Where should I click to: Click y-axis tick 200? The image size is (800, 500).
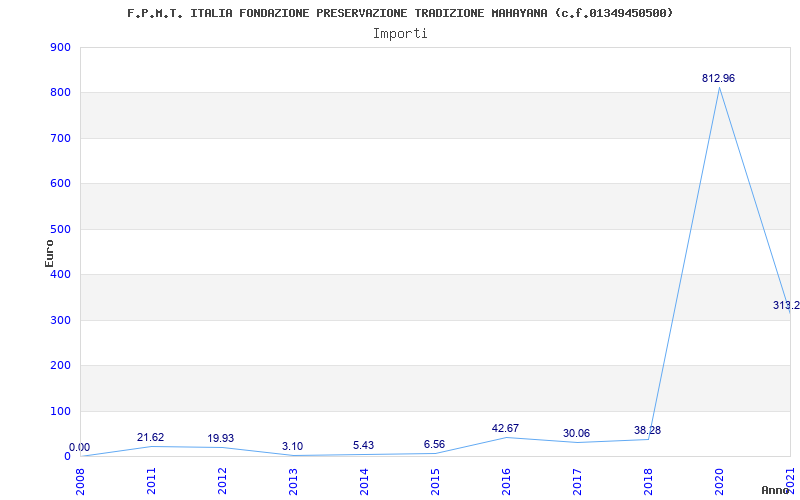60,366
